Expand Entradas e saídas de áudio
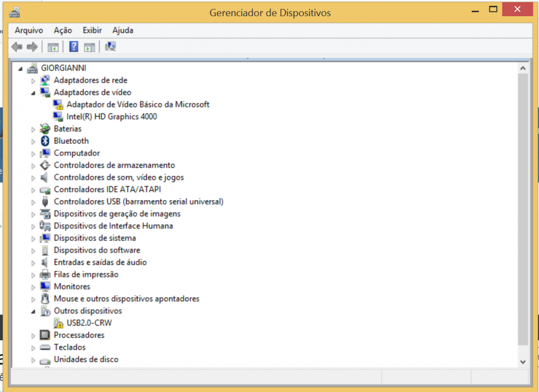This screenshot has height=392, width=539. click(x=33, y=263)
